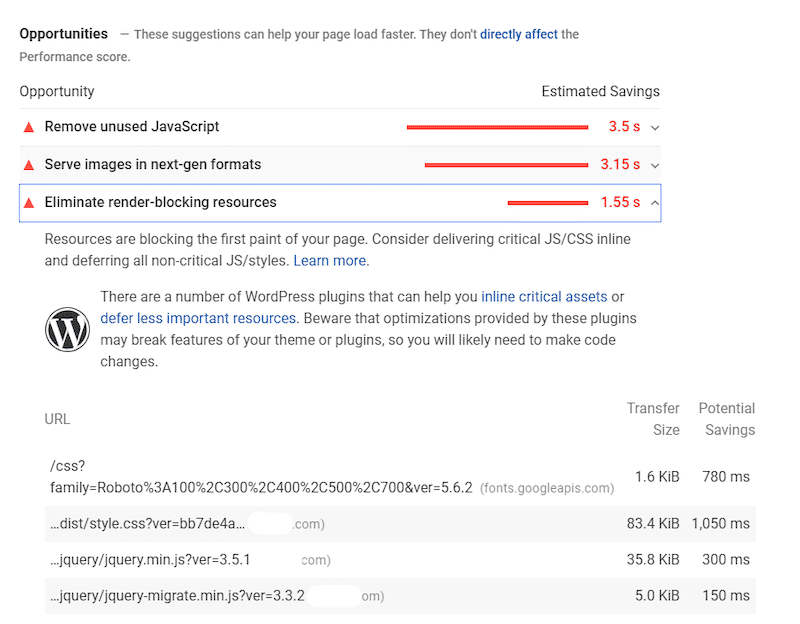Image resolution: width=800 pixels, height=624 pixels.
Task: Click the Estimated Savings column header
Action: pos(600,91)
